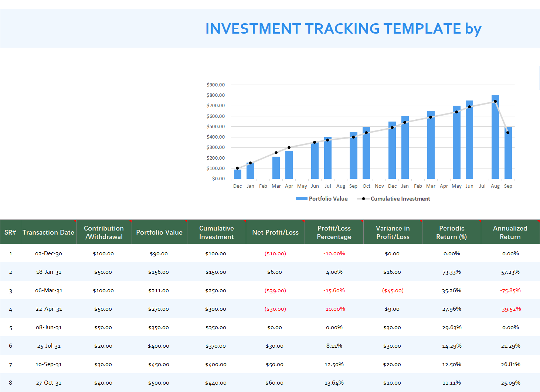The image size is (540, 392).
Task: Click the contribution cell $20.00
Action: [103, 346]
